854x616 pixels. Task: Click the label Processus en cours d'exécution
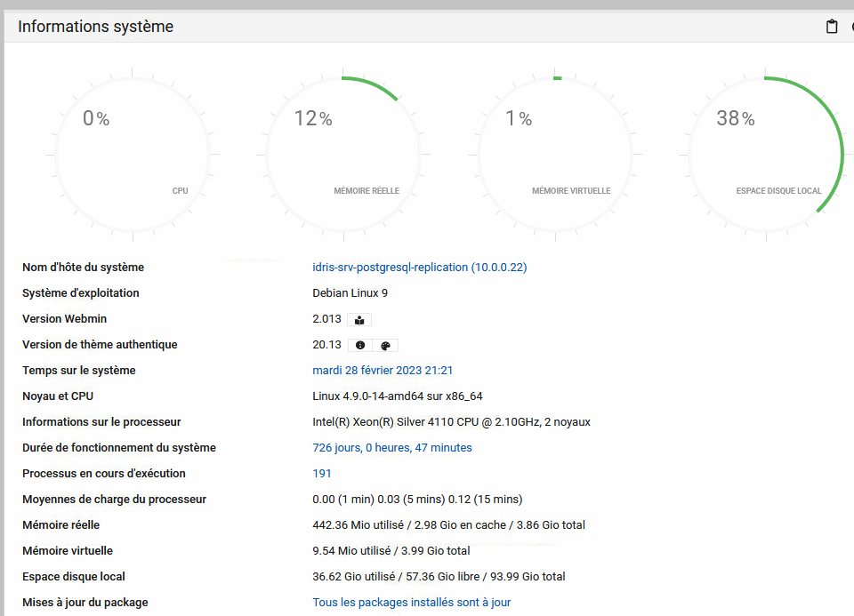tap(103, 474)
